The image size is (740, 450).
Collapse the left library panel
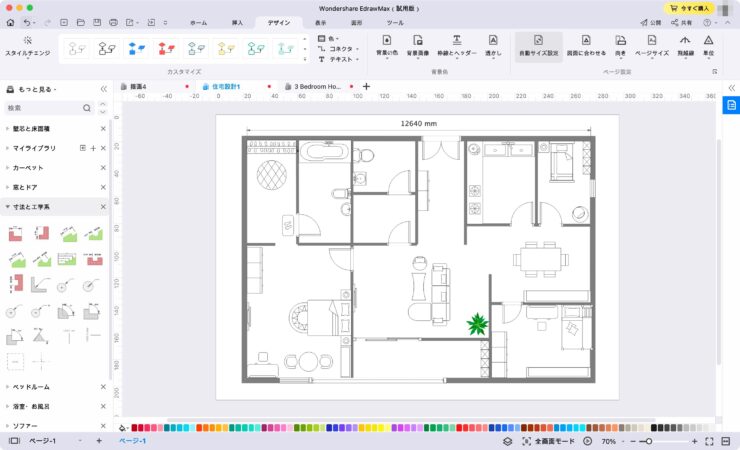104,89
